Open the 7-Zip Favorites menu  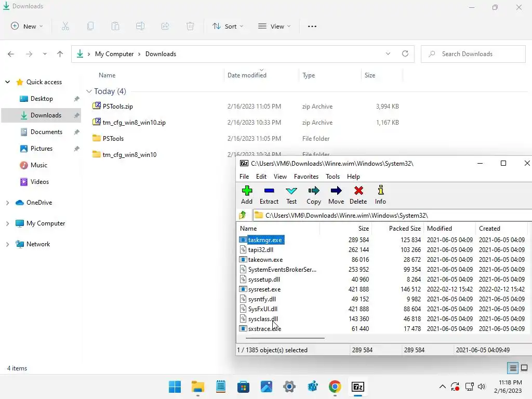[x=306, y=177]
